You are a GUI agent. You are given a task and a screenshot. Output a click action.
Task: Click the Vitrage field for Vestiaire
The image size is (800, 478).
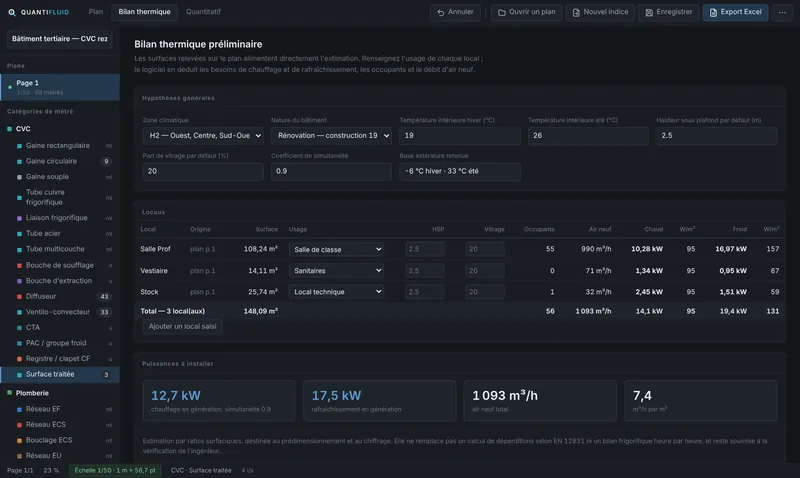[485, 271]
